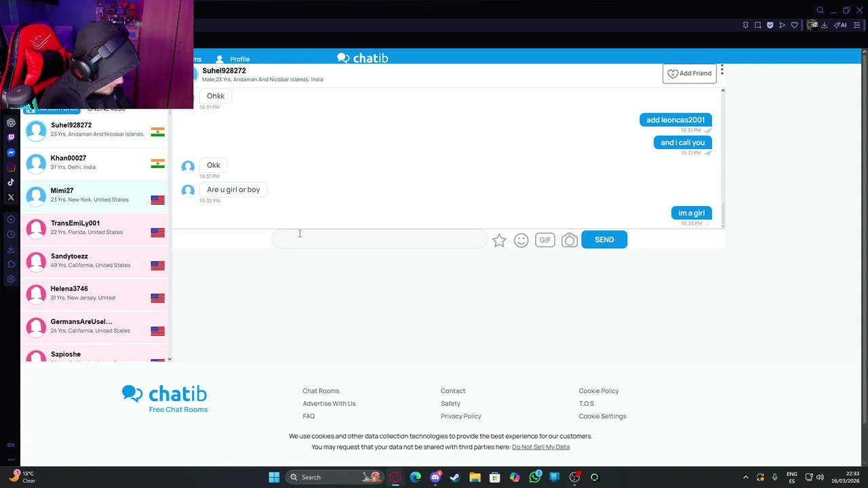
Task: Open browser history from the sidebar
Action: click(x=11, y=235)
